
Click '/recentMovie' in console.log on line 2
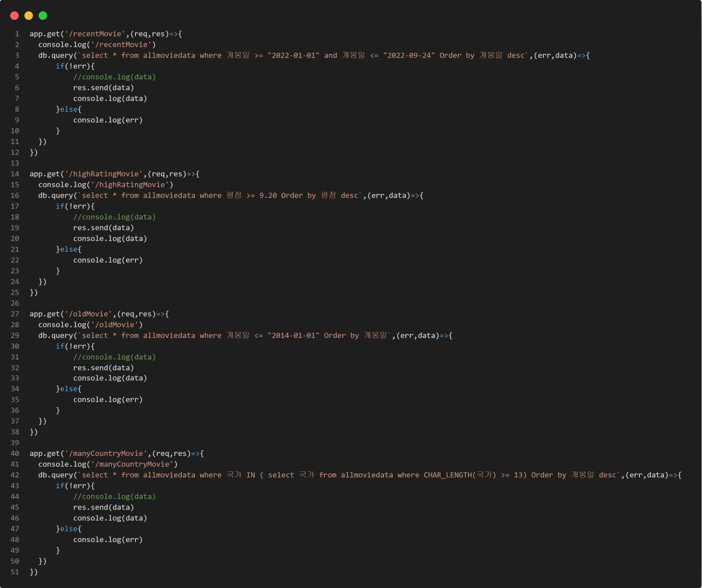click(121, 45)
